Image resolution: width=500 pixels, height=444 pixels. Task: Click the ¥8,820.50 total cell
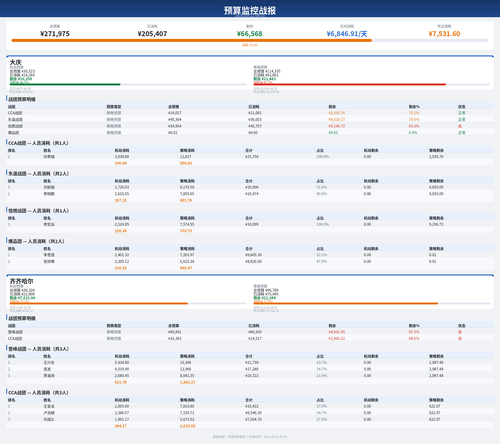pyautogui.click(x=253, y=261)
